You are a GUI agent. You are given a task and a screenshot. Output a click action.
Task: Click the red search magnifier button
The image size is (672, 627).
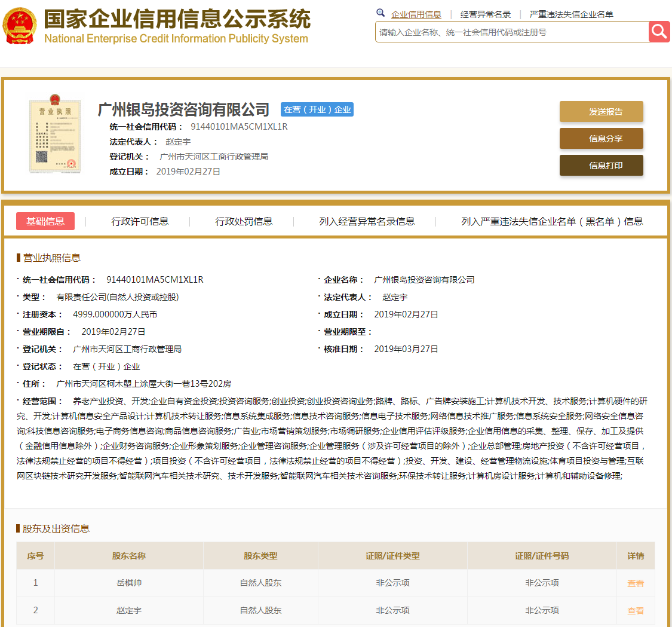coord(659,32)
